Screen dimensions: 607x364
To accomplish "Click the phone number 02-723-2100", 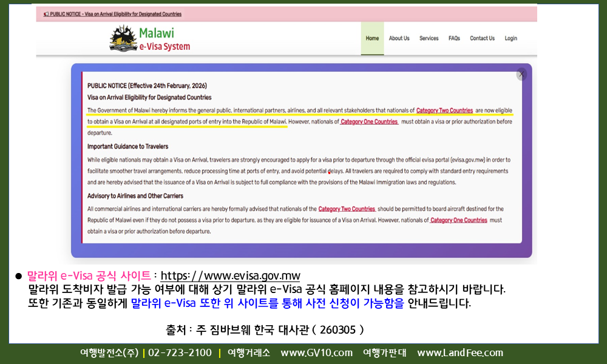I will click(180, 353).
